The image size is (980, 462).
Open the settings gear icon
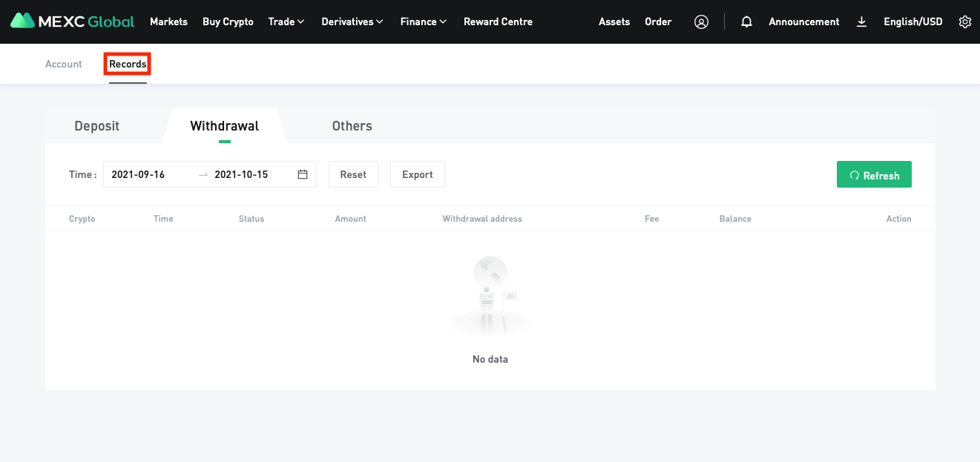click(x=964, y=22)
